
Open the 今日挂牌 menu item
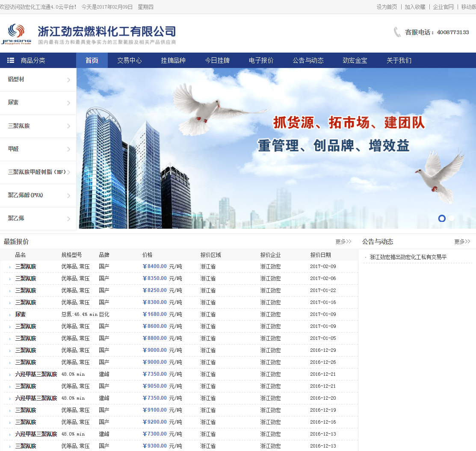tap(217, 60)
